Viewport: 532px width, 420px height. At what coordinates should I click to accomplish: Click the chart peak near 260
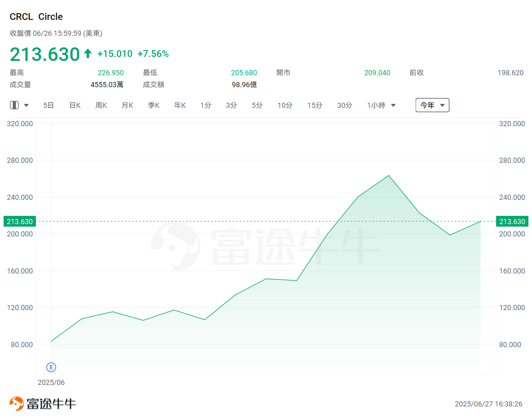coord(389,176)
